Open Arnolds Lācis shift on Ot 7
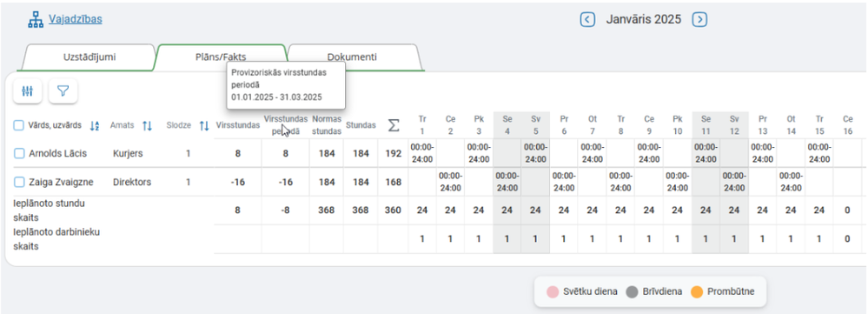The height and width of the screenshot is (314, 868). (x=593, y=153)
